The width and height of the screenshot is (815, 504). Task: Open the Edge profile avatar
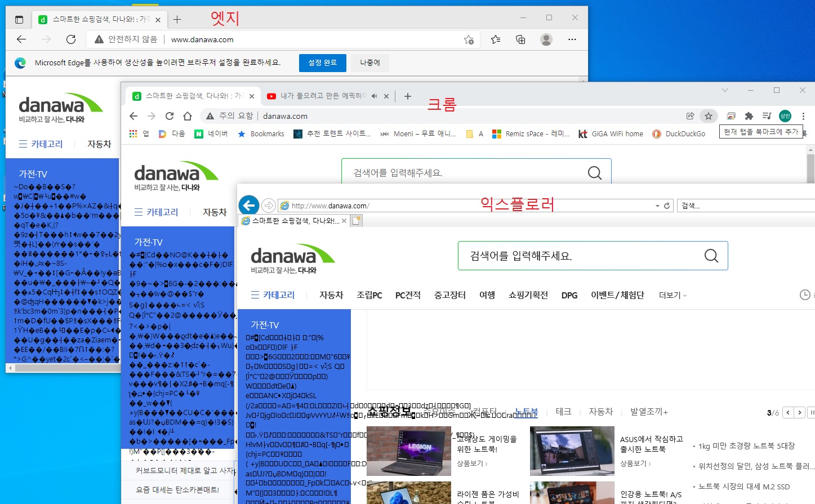pos(546,39)
